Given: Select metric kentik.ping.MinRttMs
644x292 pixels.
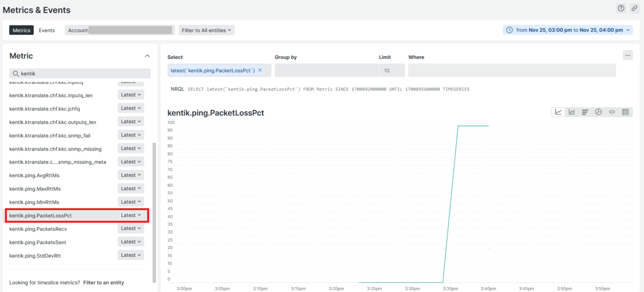Looking at the screenshot, I should pyautogui.click(x=34, y=202).
